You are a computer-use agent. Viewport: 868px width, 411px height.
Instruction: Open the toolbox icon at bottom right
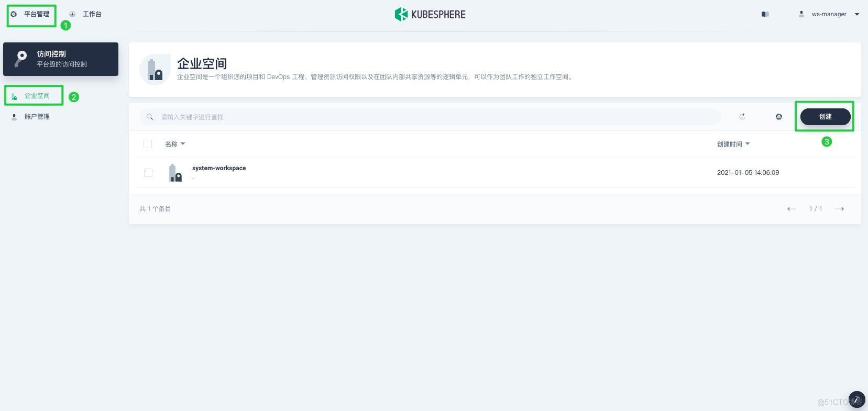[856, 400]
